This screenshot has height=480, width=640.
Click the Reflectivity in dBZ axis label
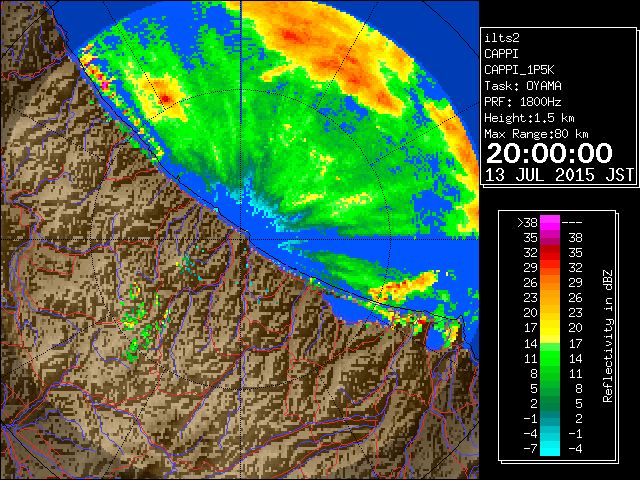point(608,336)
